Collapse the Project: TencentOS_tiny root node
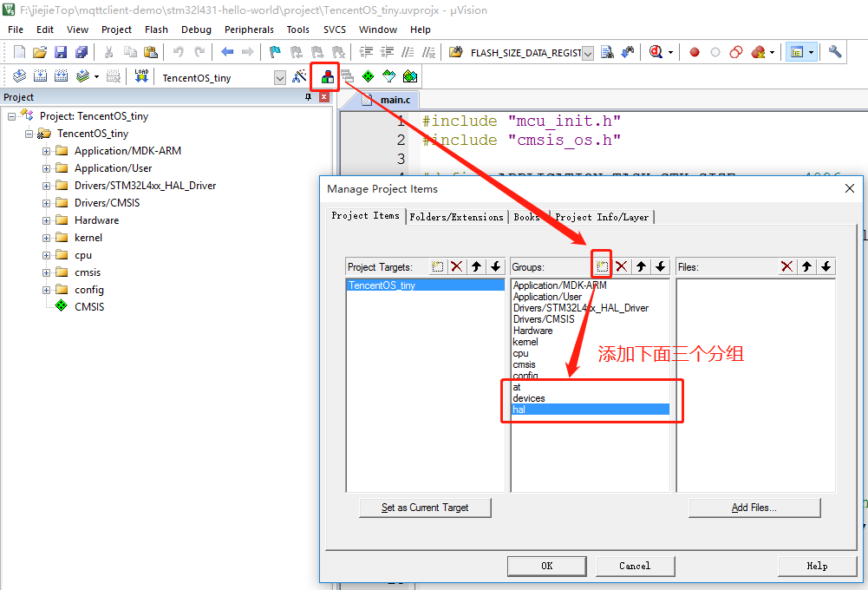This screenshot has width=868, height=590. [x=11, y=117]
